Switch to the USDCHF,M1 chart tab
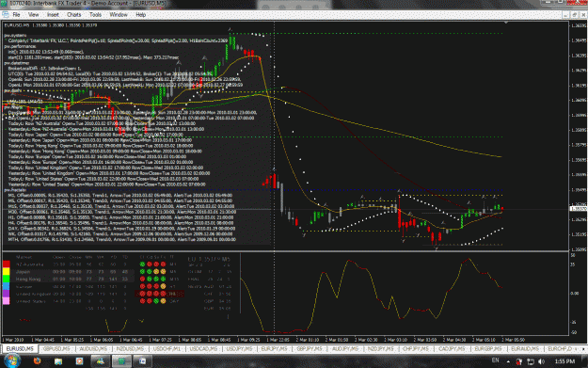This screenshot has width=588, height=368. (167, 349)
